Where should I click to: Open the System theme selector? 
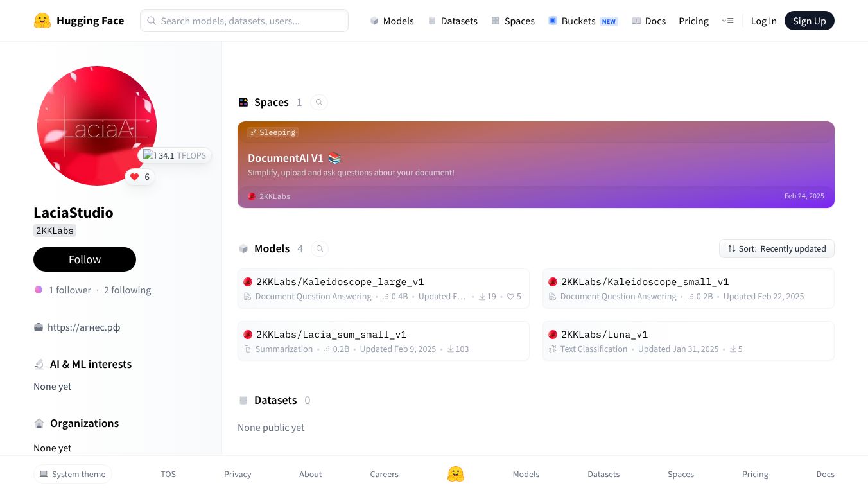coord(73,474)
